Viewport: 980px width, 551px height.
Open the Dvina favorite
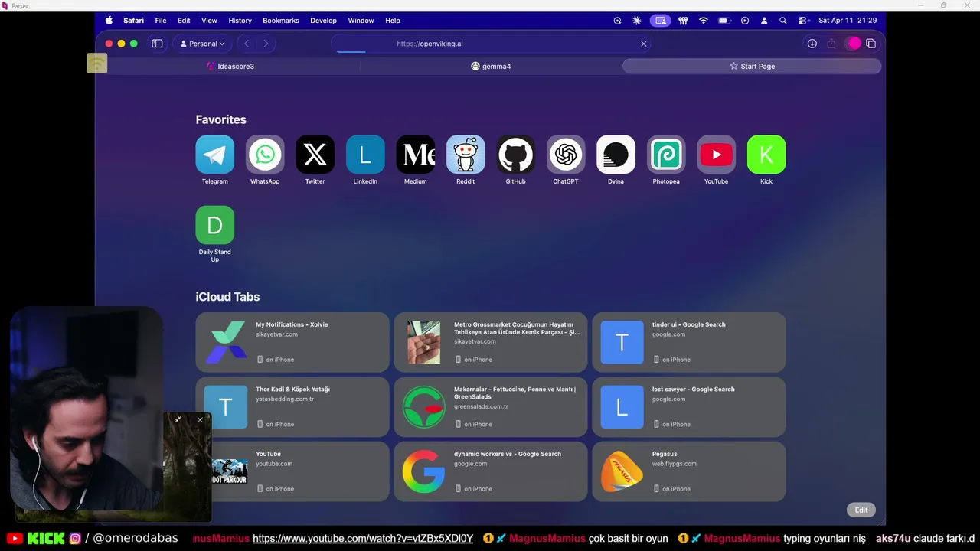coord(616,155)
